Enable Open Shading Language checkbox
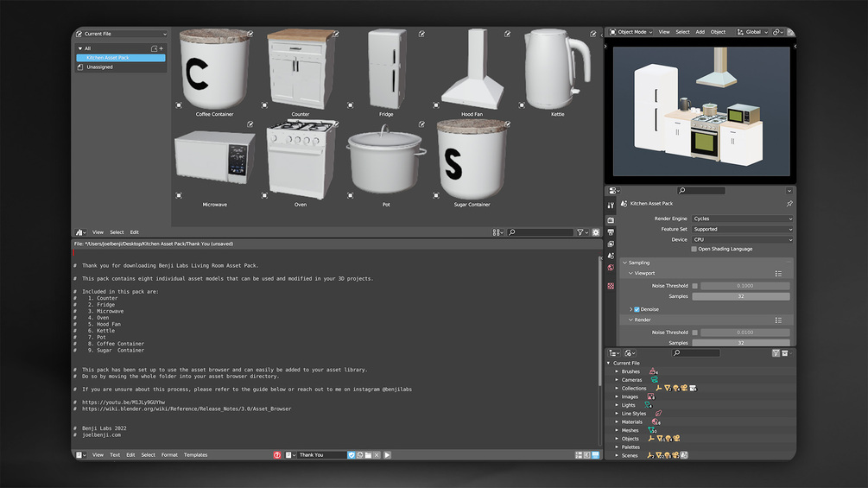The image size is (868, 488). (694, 249)
